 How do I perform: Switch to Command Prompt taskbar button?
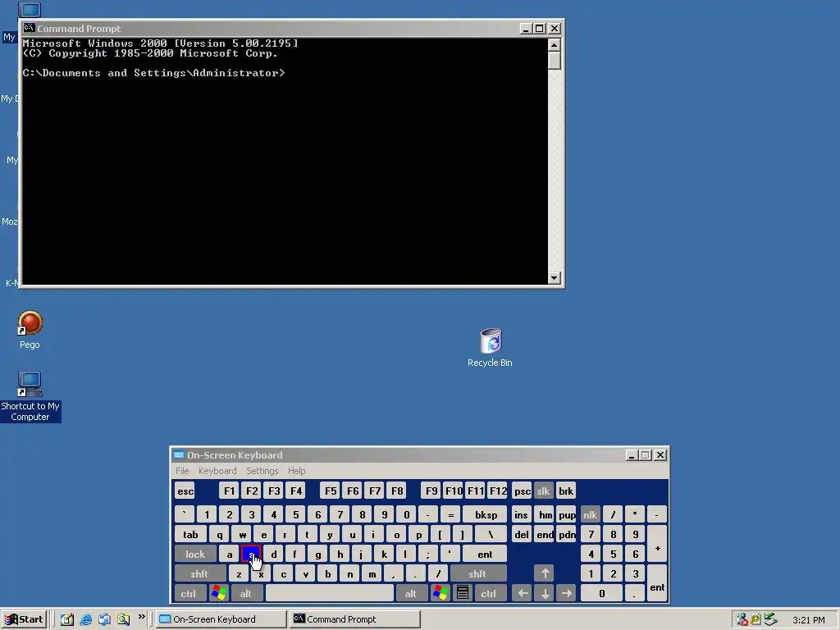[x=355, y=619]
